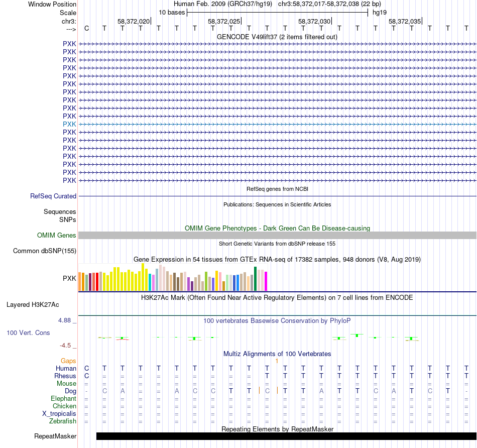Click the gray OMIM Genes bar
This screenshot has height=448, width=477.
[x=278, y=235]
